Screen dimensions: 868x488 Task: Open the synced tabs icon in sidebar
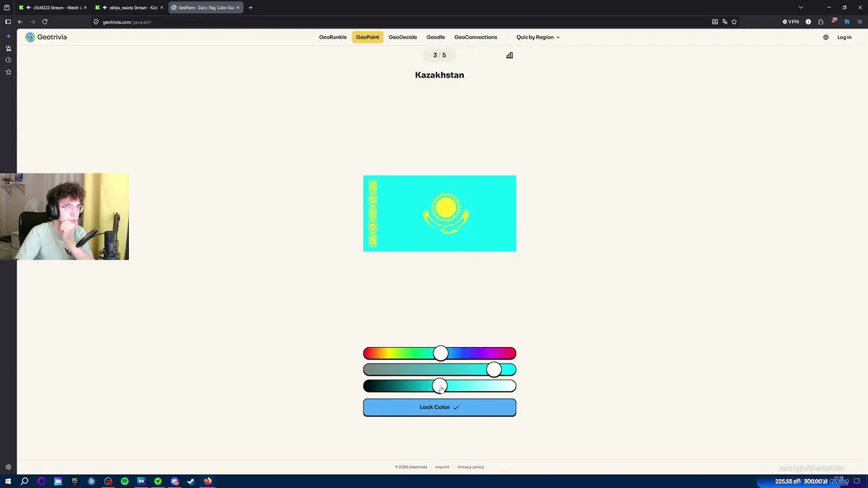[x=8, y=48]
